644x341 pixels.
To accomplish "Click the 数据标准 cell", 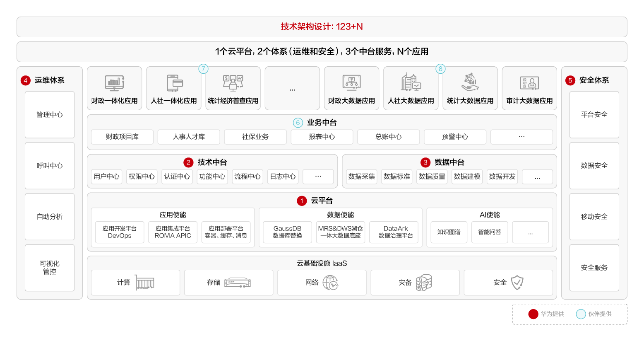I will 397,177.
